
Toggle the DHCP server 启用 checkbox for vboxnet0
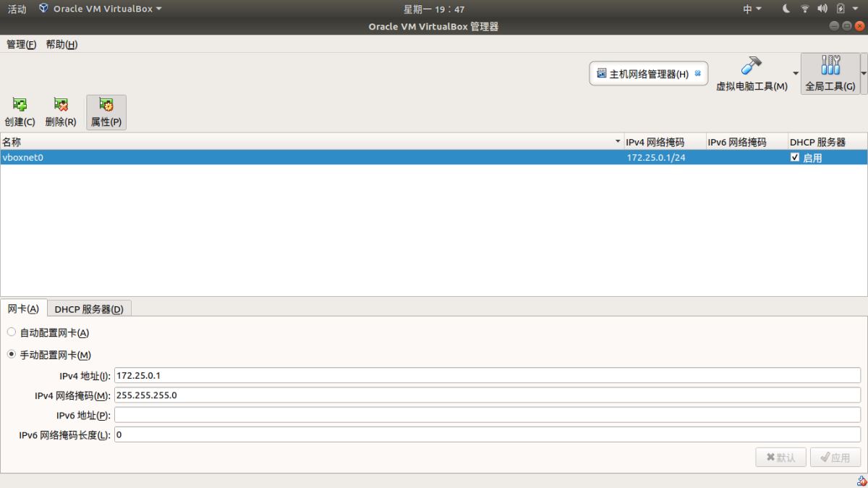coord(795,157)
